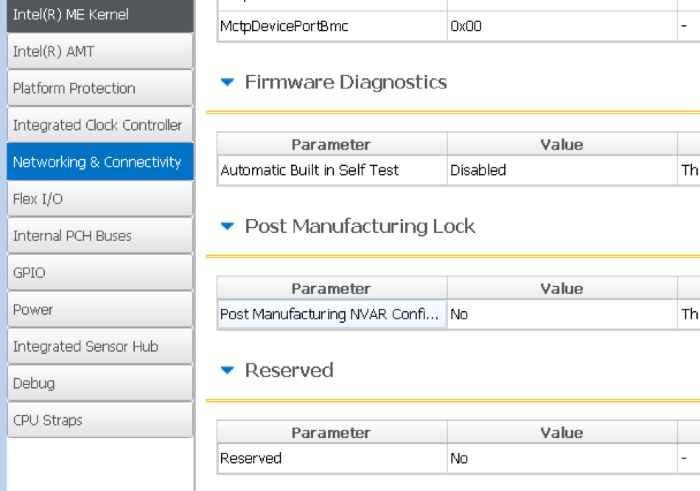The image size is (700, 491).
Task: Select Integrated Sensor Hub tab
Action: pos(98,347)
